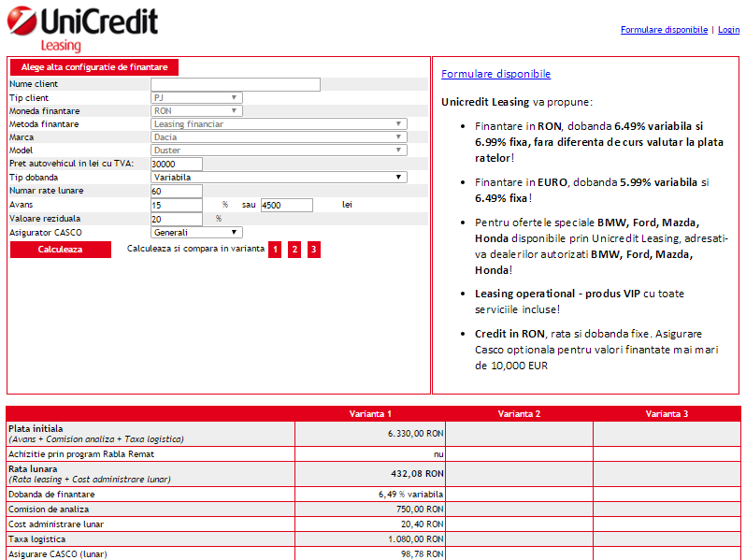Viewport: 746px width, 560px height.
Task: Click the Comision de analiza row label
Action: click(49, 510)
